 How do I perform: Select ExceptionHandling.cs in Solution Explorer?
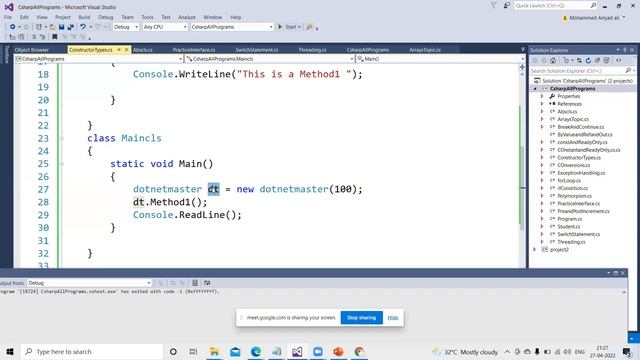pos(581,173)
